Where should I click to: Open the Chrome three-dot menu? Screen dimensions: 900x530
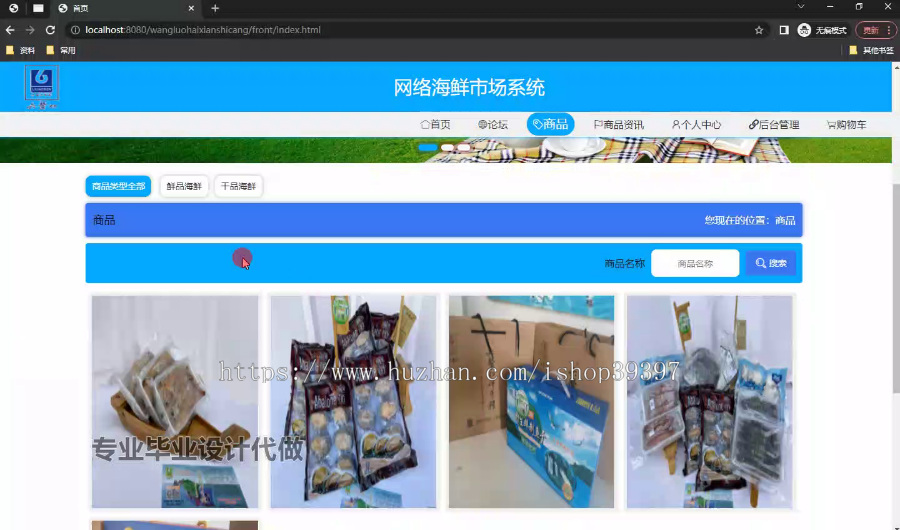(889, 30)
